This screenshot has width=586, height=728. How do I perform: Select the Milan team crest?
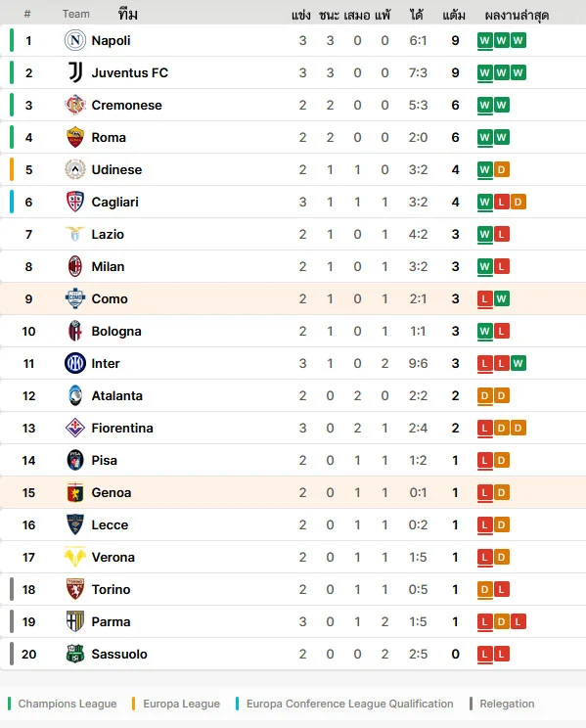pos(74,266)
